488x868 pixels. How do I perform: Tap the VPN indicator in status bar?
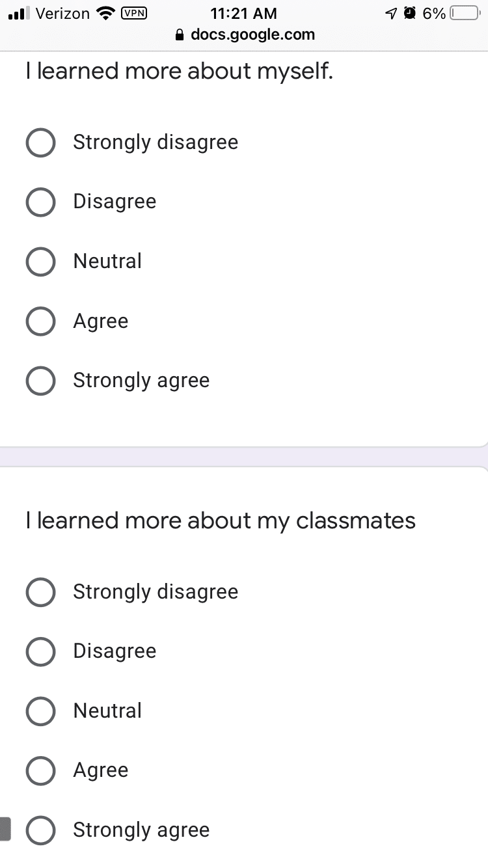point(134,13)
